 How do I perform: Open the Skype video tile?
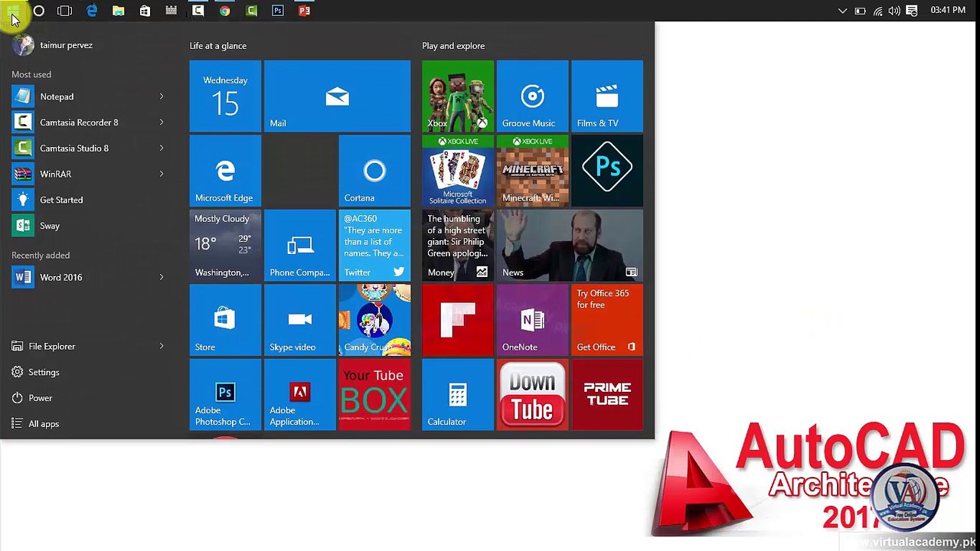pyautogui.click(x=299, y=321)
